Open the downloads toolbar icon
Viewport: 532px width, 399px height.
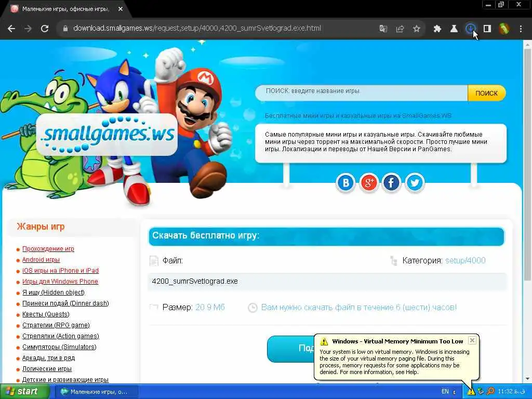pyautogui.click(x=470, y=29)
